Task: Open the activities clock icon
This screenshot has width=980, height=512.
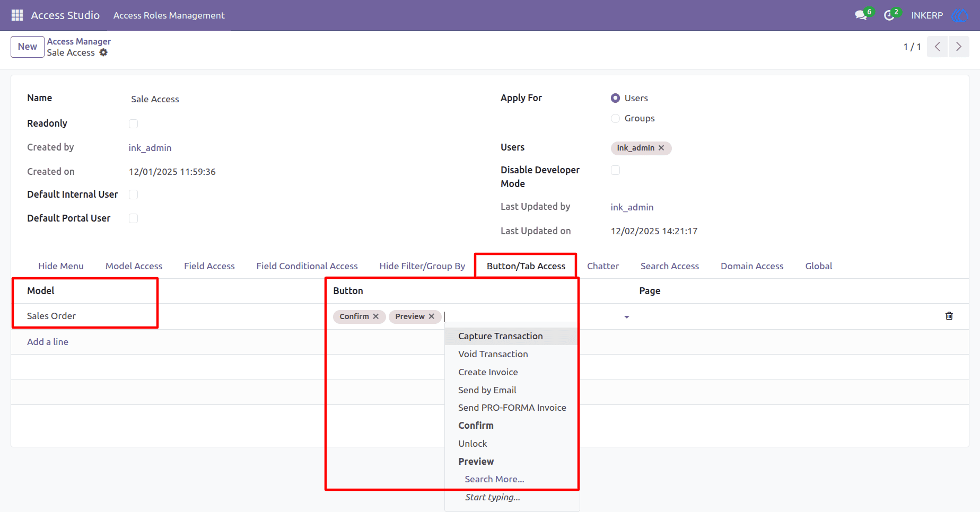Action: pos(889,15)
